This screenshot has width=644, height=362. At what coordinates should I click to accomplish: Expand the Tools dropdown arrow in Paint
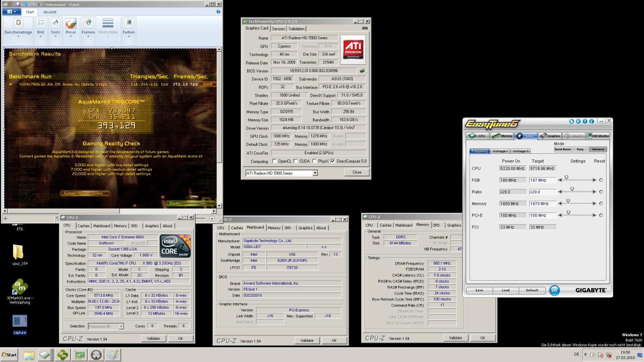56,37
